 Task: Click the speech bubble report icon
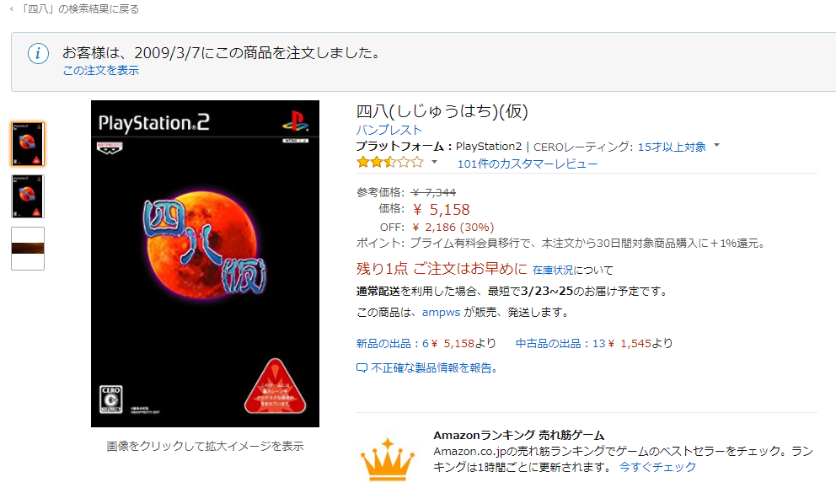(362, 368)
